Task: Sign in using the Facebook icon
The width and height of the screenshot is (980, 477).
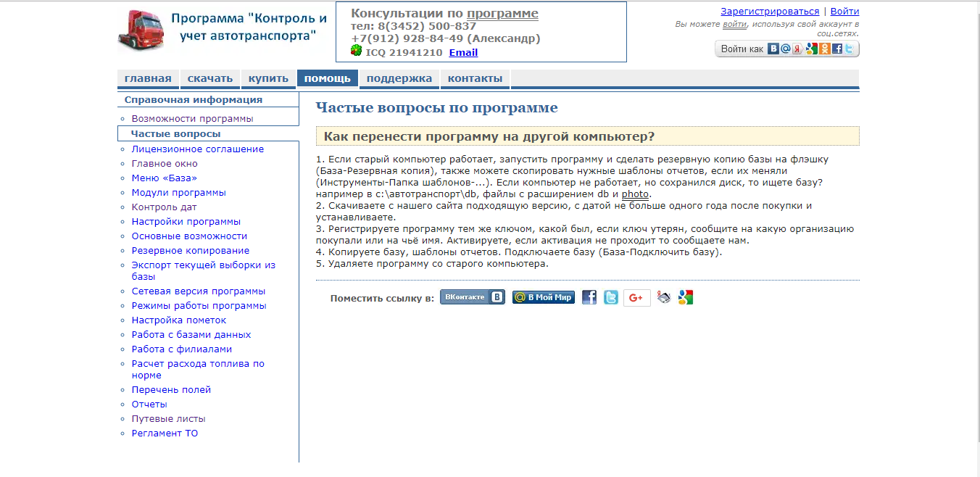Action: (838, 49)
